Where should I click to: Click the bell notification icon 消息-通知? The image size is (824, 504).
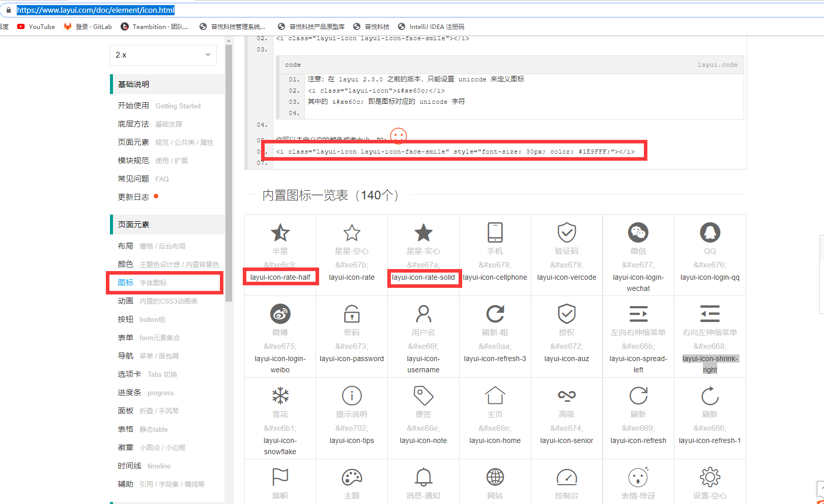pyautogui.click(x=423, y=477)
